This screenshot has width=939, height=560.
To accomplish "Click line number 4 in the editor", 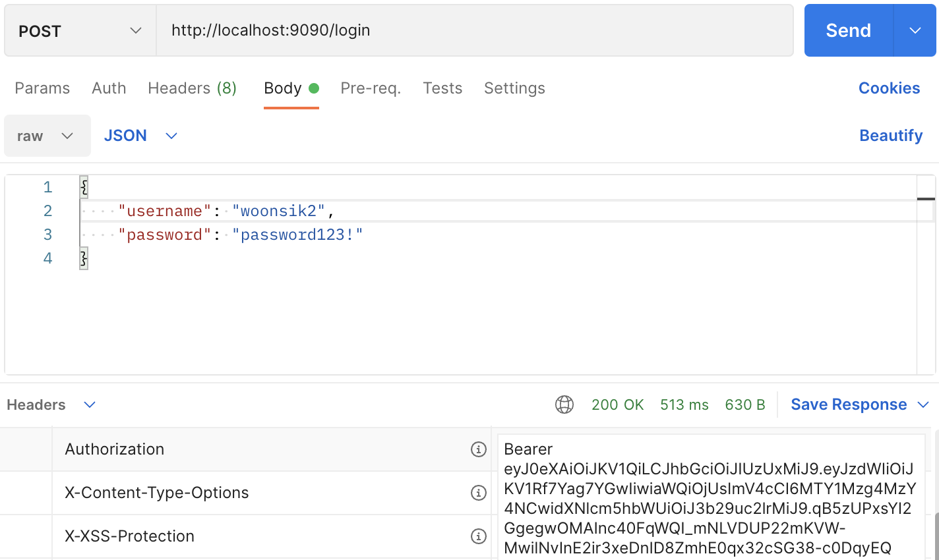I will point(47,258).
